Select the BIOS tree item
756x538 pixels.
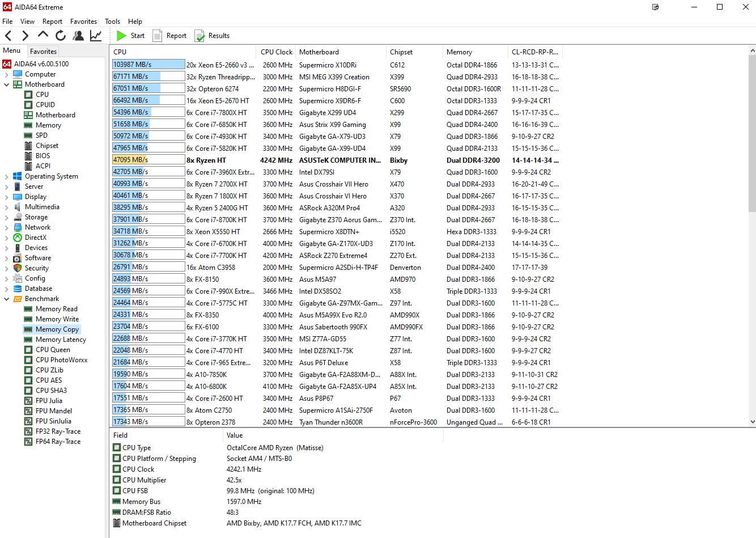(43, 156)
